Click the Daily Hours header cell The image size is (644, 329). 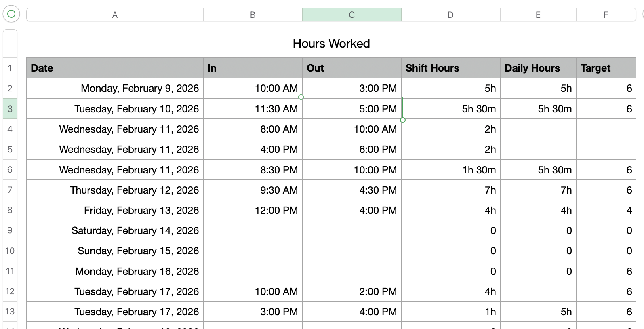[538, 68]
